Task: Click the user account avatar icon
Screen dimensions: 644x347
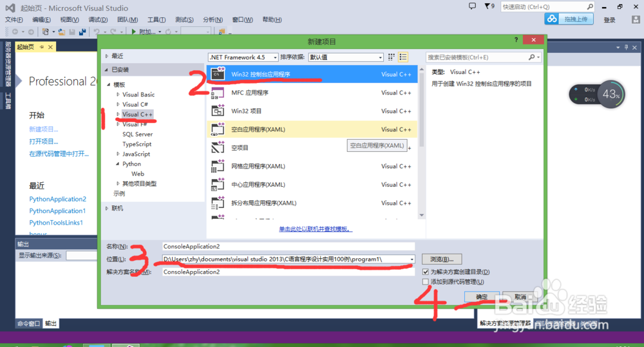Action: click(x=636, y=19)
